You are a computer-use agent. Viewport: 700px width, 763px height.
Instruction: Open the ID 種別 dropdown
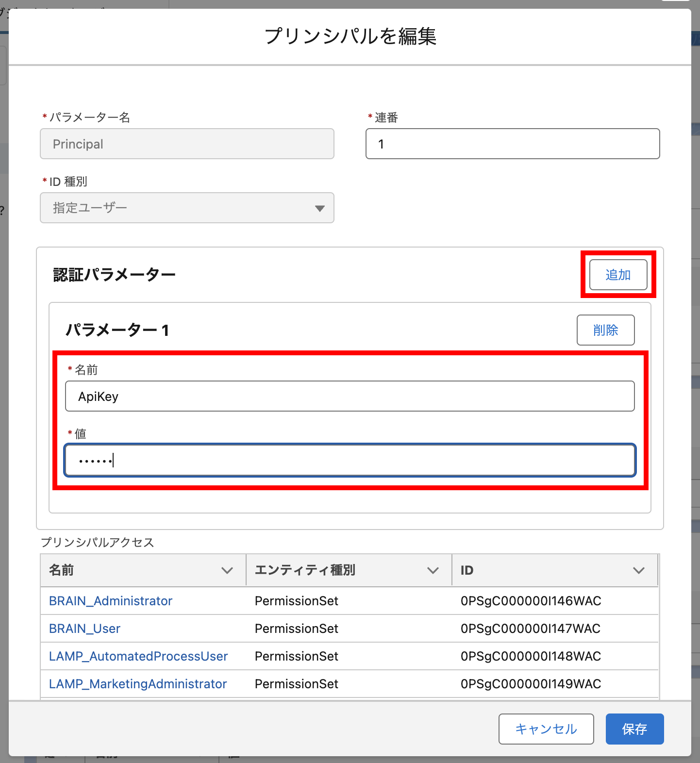pyautogui.click(x=187, y=208)
